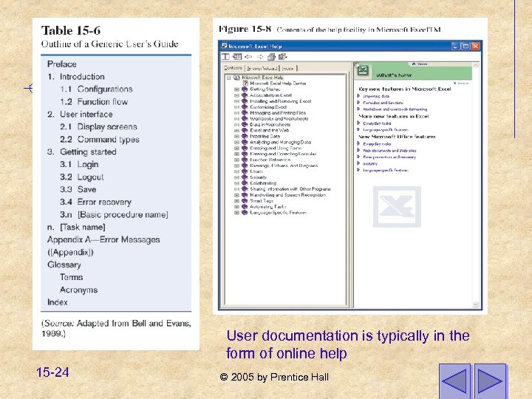Open the Home link above What's New
This screenshot has height=399, width=532.
click(420, 64)
